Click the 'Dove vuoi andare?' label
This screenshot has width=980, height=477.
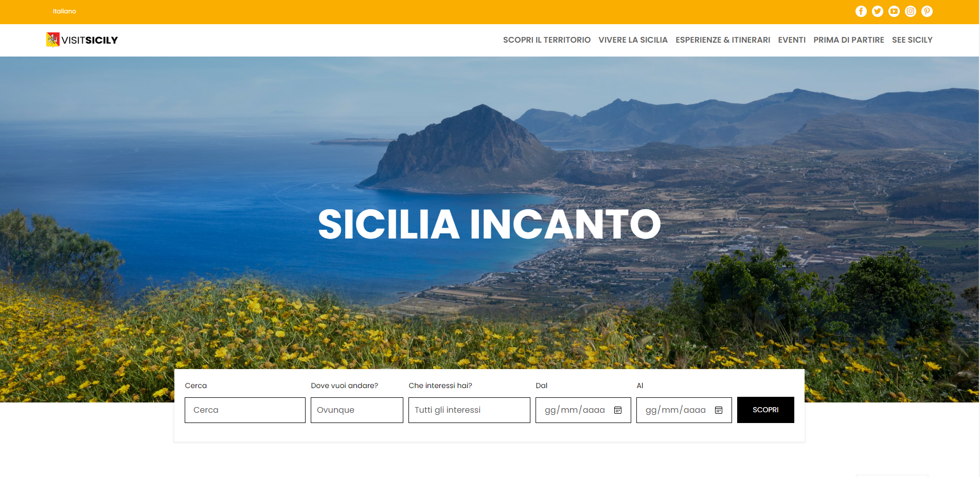pos(345,386)
